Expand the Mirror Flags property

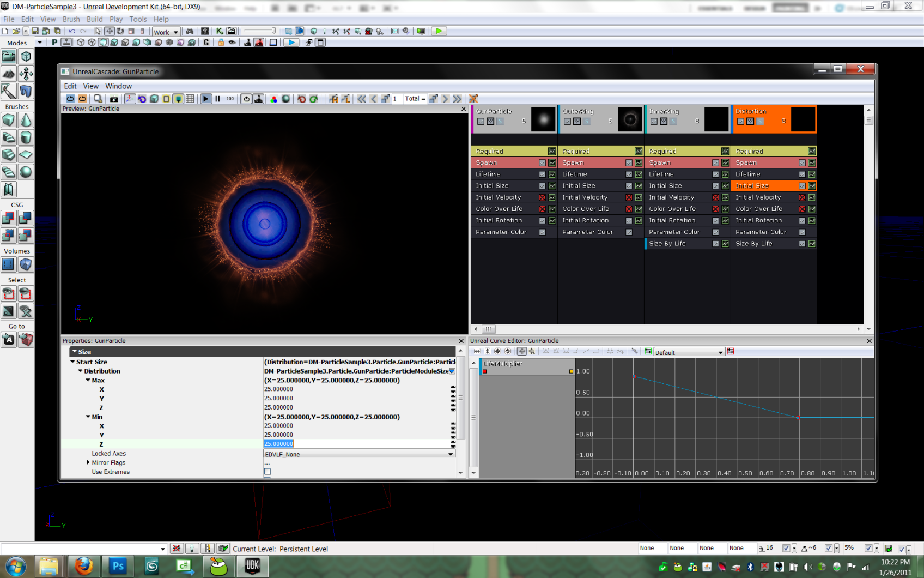pos(88,462)
